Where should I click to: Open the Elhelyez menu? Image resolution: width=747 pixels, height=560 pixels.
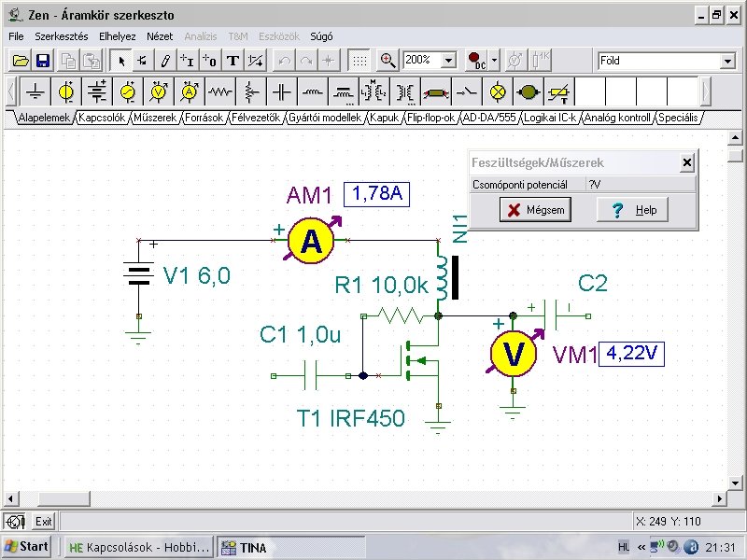118,36
